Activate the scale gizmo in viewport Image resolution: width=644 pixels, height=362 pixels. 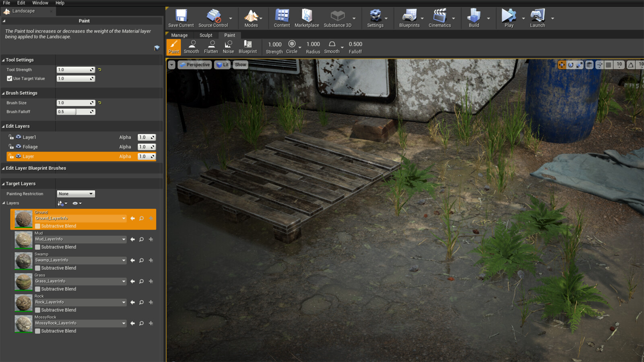click(x=579, y=65)
